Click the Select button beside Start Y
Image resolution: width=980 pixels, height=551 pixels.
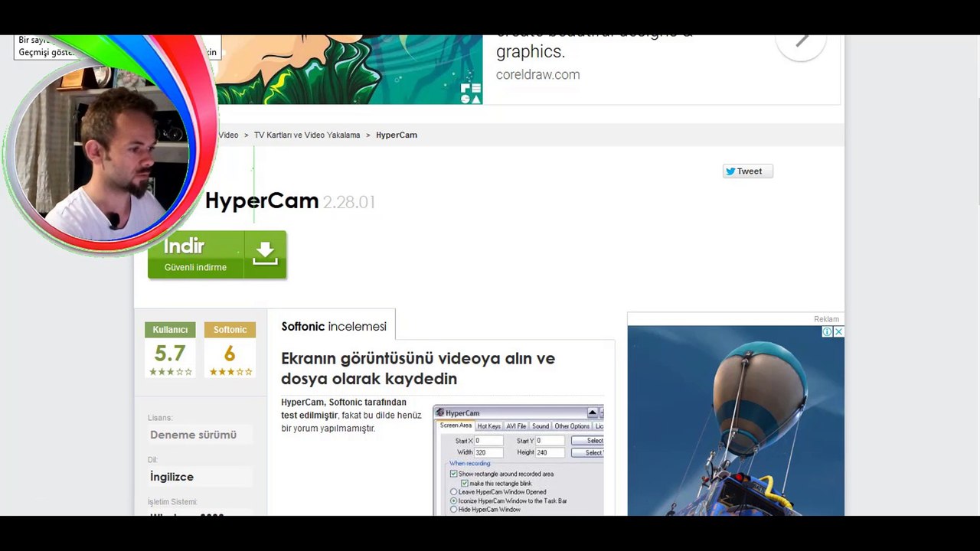coord(588,441)
